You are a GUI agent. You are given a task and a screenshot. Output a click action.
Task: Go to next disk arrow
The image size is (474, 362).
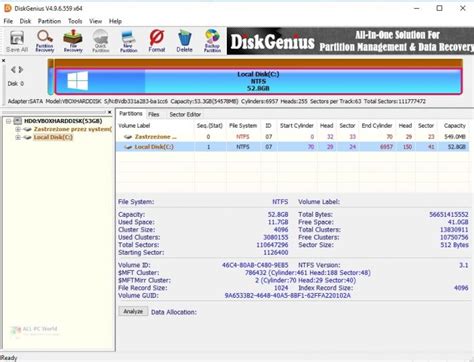click(21, 69)
